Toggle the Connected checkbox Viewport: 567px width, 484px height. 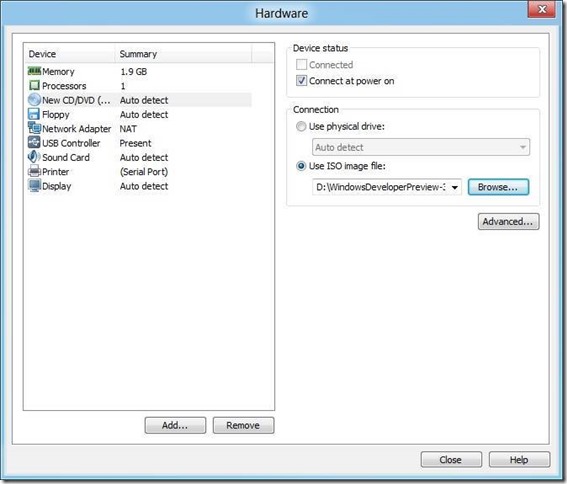(301, 65)
